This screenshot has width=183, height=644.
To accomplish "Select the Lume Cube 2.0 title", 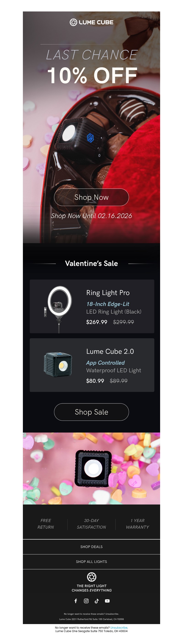I will click(110, 351).
